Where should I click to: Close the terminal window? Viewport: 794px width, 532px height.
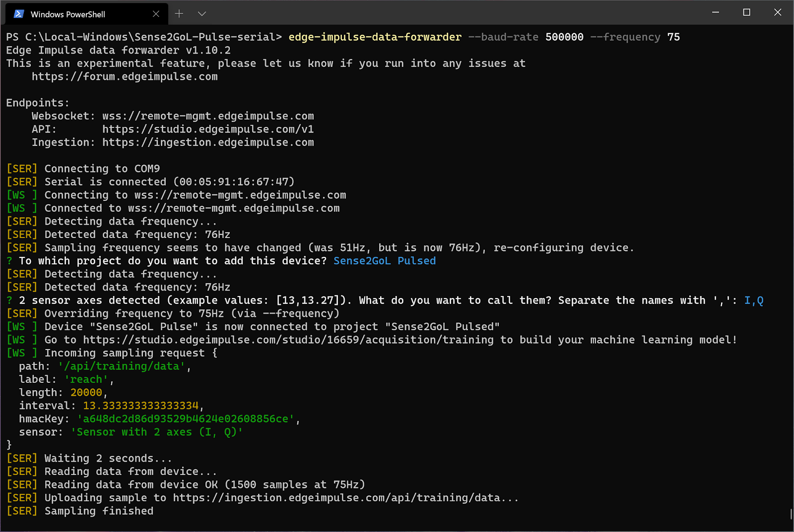pos(778,12)
